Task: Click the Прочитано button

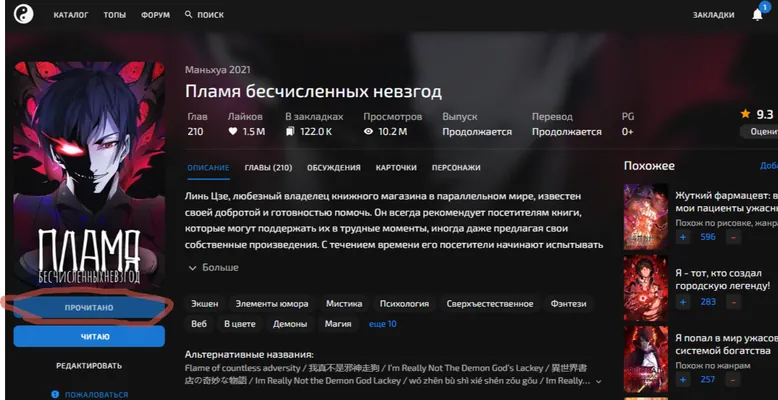Action: click(x=89, y=308)
